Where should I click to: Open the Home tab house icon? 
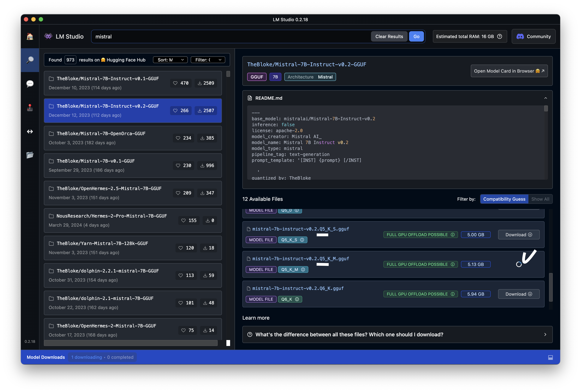[30, 36]
